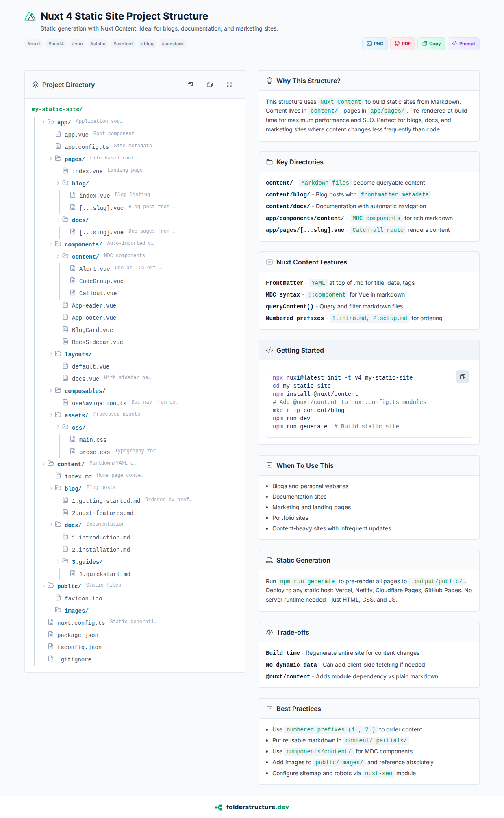The height and width of the screenshot is (818, 504).
Task: Click the copy tree icon in Project Directory header
Action: 190,85
